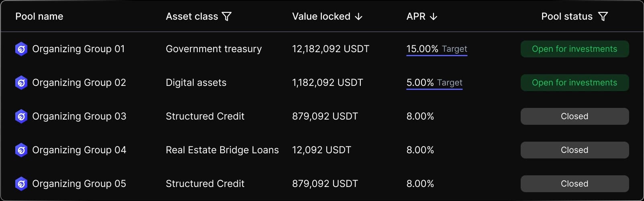
Task: Select the Pool name column header
Action: pos(39,16)
